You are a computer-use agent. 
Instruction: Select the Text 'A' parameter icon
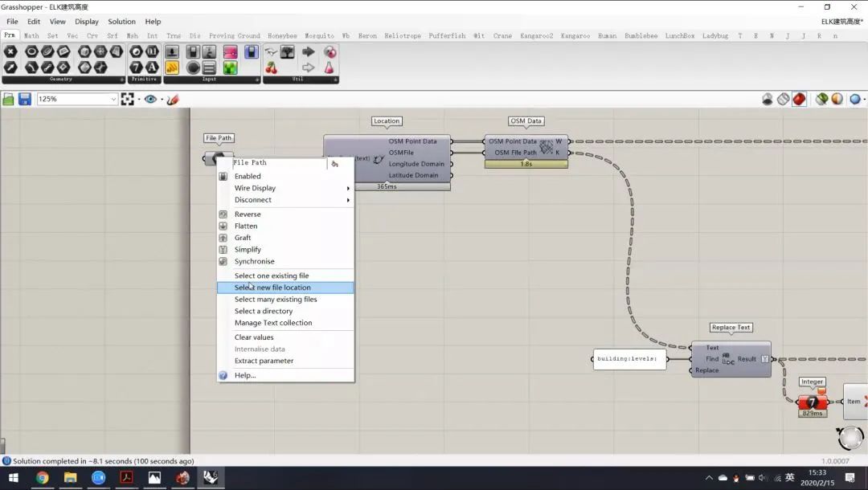pyautogui.click(x=152, y=67)
